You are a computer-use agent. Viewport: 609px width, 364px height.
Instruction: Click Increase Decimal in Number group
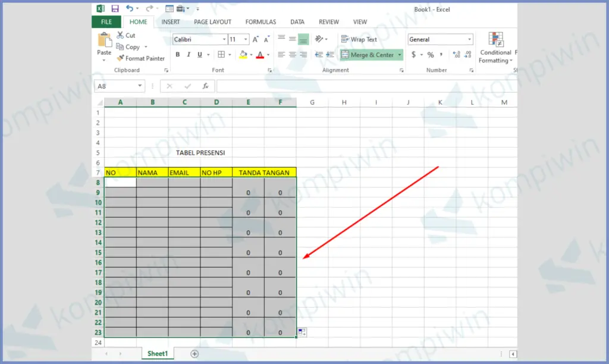[x=457, y=55]
